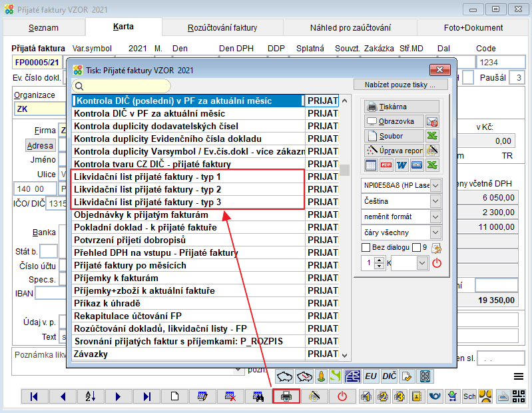
Task: Jump to last record button
Action: click(146, 396)
